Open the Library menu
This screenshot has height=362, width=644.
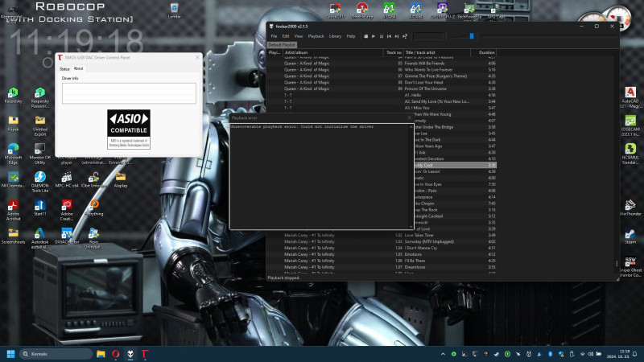point(335,36)
